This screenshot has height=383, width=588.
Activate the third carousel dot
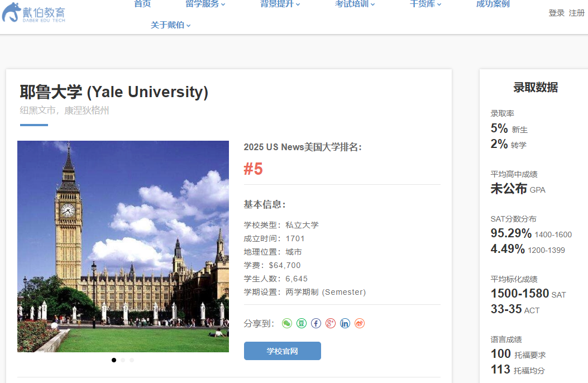pos(131,360)
